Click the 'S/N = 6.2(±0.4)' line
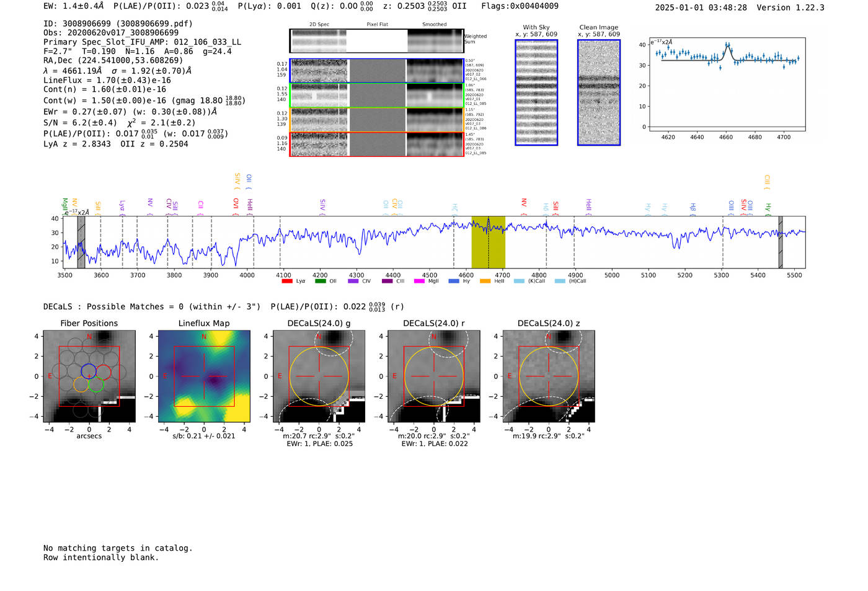Screen dimensions: 868x591 [80, 123]
